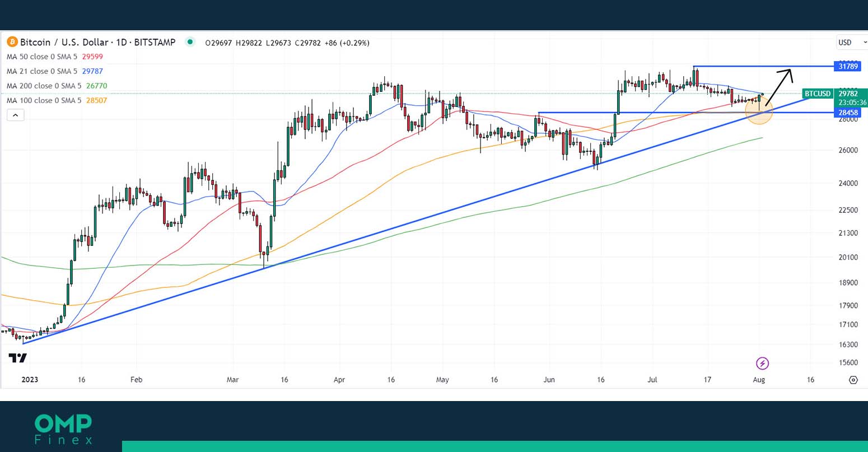868x452 pixels.
Task: Click the 24000 price axis label
Action: tap(848, 183)
